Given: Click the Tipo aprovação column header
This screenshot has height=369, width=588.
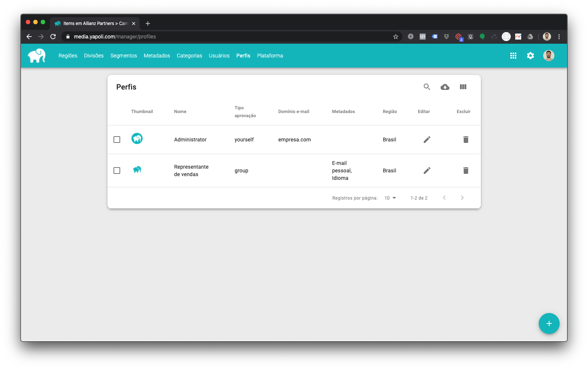Looking at the screenshot, I should (x=245, y=112).
